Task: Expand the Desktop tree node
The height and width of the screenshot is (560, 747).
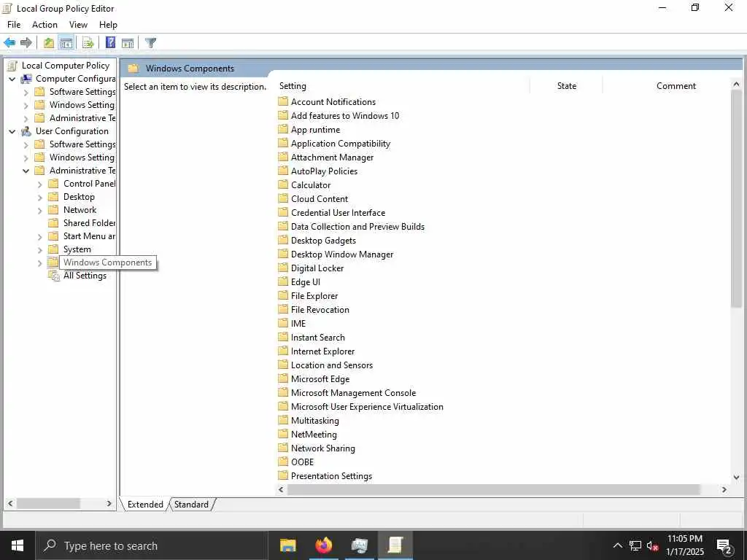Action: tap(40, 197)
